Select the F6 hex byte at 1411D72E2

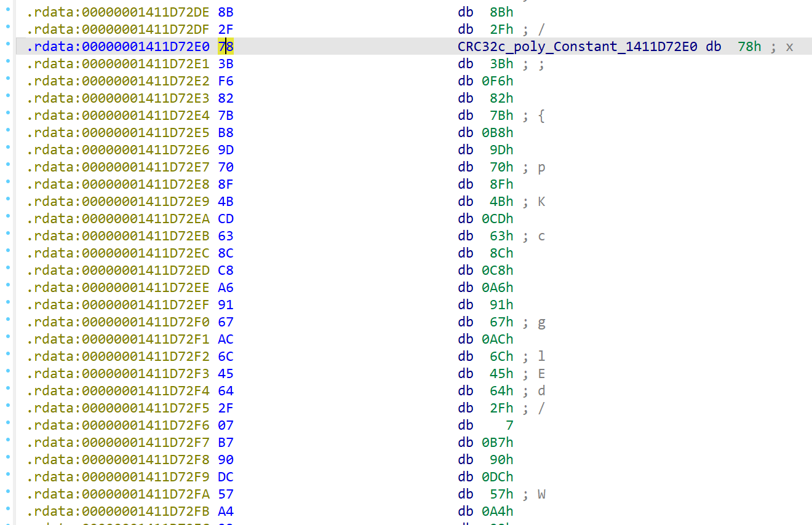click(x=226, y=81)
